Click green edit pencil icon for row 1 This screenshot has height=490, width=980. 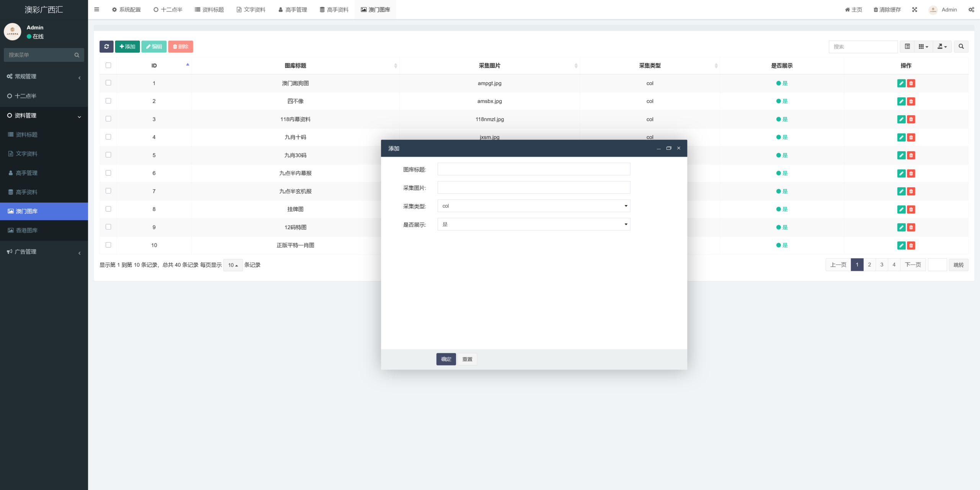click(x=901, y=83)
